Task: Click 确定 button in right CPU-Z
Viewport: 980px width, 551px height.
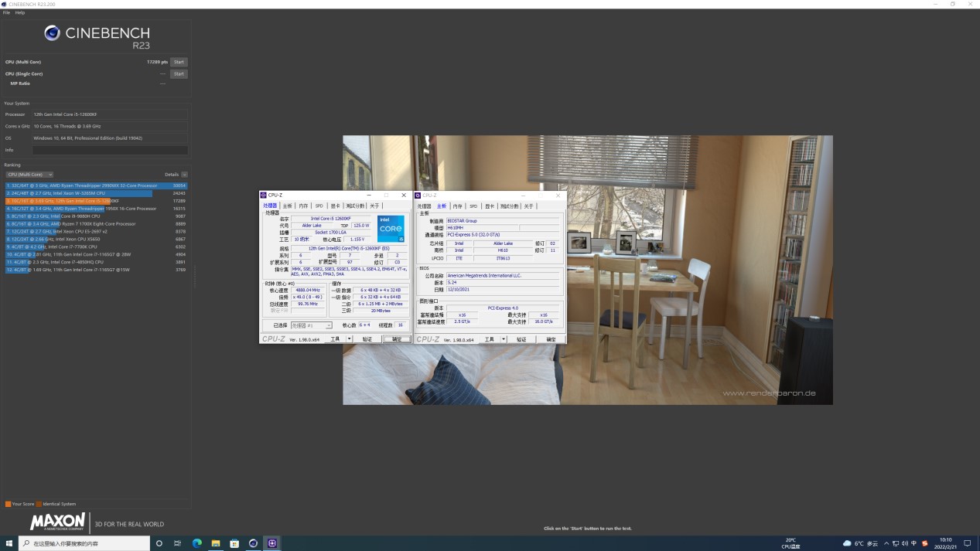Action: tap(551, 339)
